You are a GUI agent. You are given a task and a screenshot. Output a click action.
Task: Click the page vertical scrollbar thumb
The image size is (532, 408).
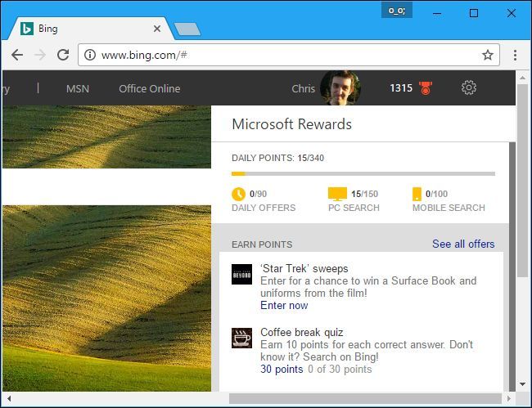(x=523, y=181)
